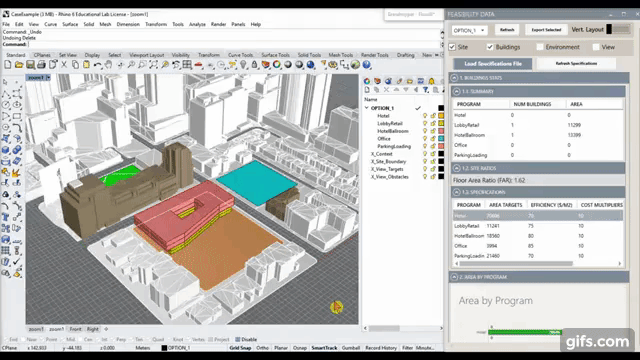Enable the Environment checkbox

tap(540, 47)
